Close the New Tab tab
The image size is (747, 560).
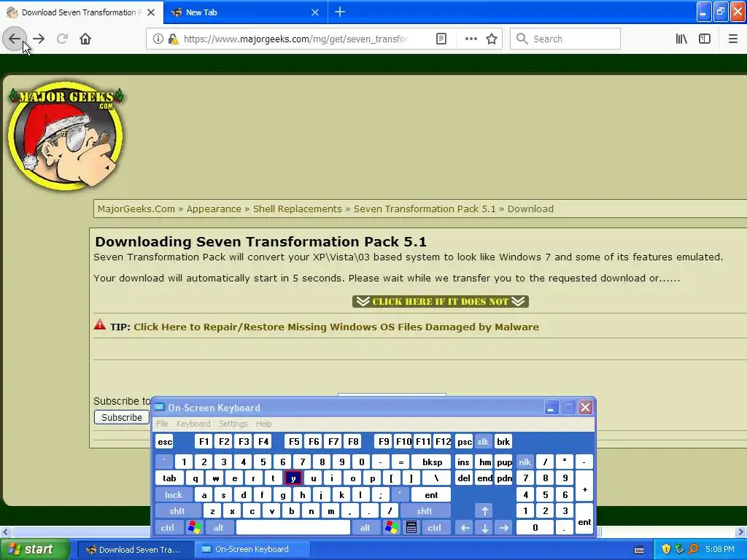click(315, 12)
